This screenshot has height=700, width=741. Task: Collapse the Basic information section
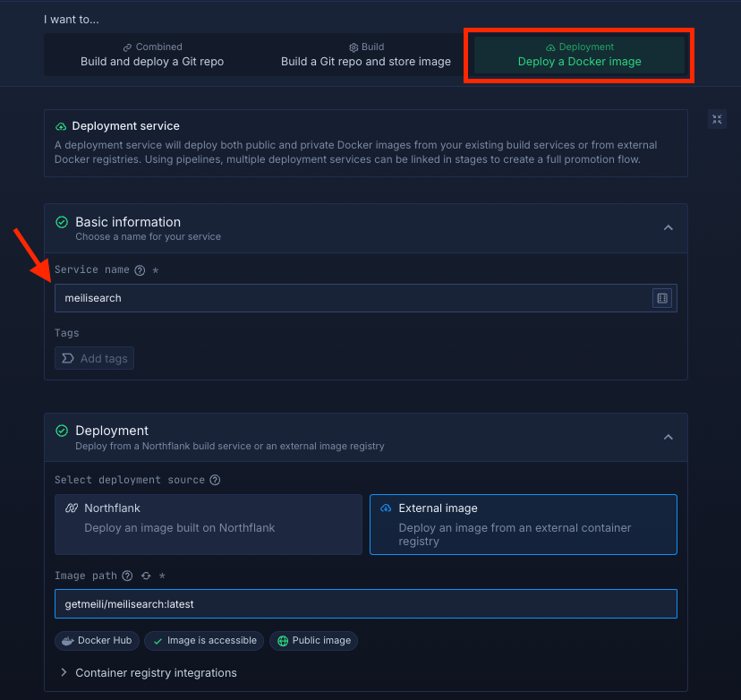pyautogui.click(x=668, y=228)
